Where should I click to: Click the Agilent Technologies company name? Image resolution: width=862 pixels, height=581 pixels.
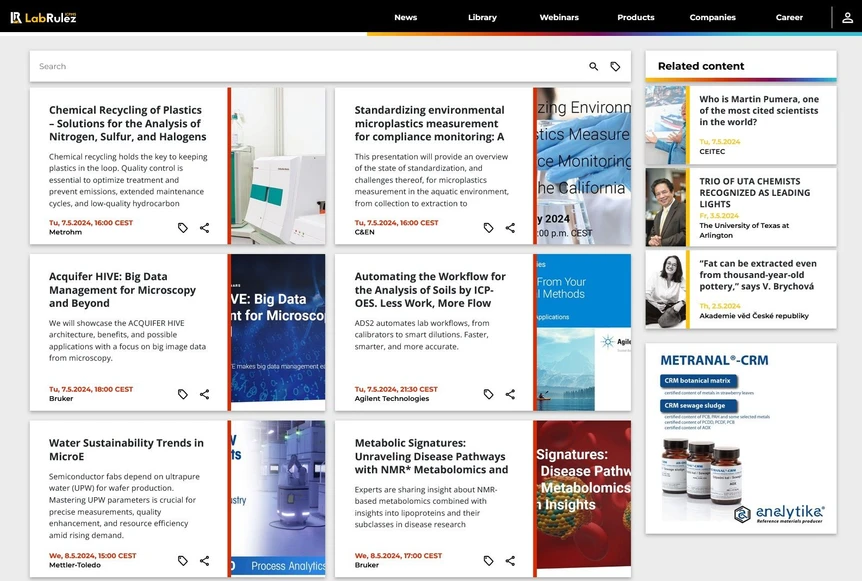point(391,399)
